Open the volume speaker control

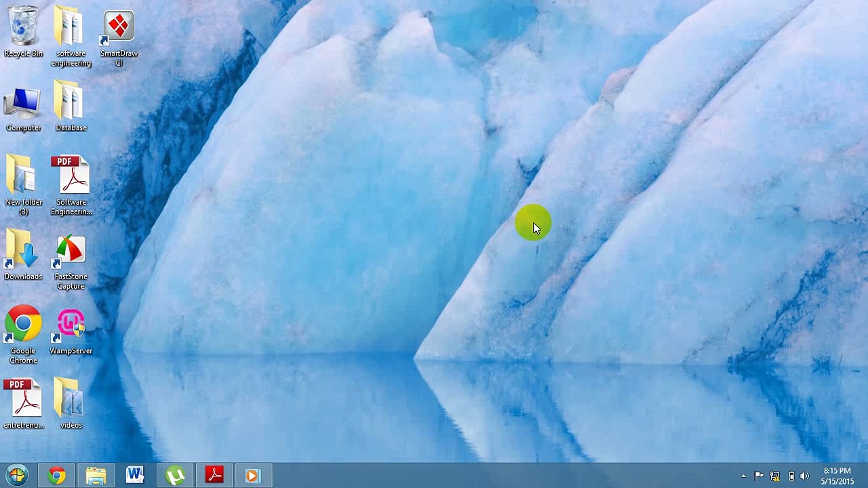click(805, 476)
